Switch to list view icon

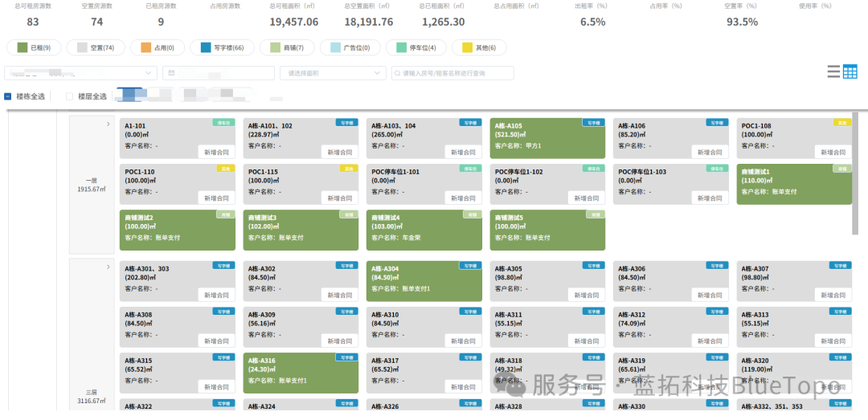tap(833, 71)
